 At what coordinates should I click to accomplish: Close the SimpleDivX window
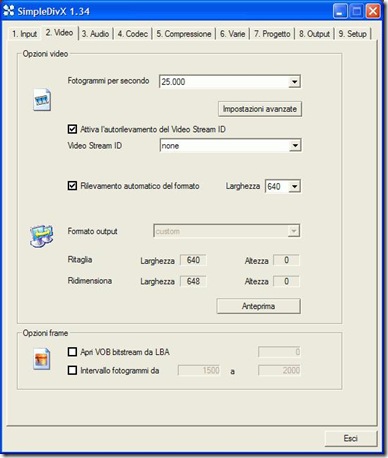(373, 11)
